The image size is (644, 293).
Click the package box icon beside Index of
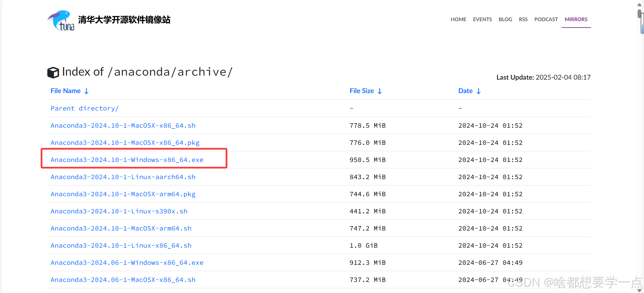(53, 72)
